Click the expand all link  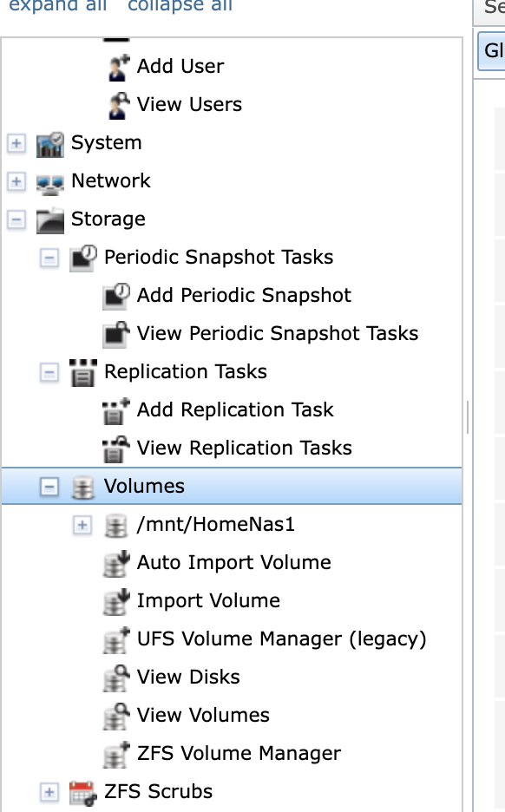tap(57, 6)
